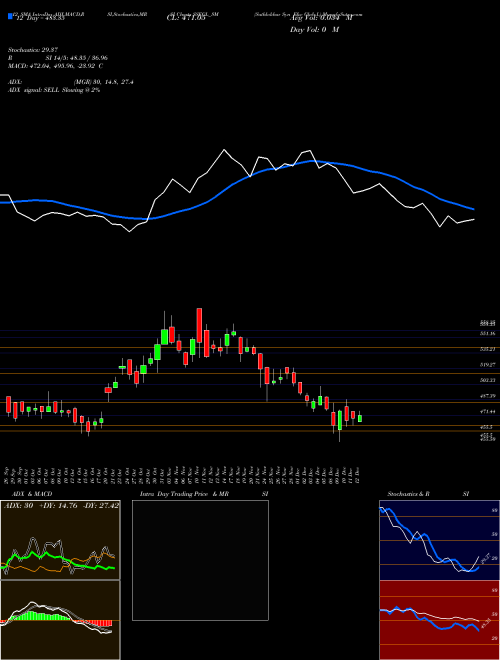Select 'ADX signal: SELL Slowing @ 2%' text
500x660 pixels.
click(54, 90)
